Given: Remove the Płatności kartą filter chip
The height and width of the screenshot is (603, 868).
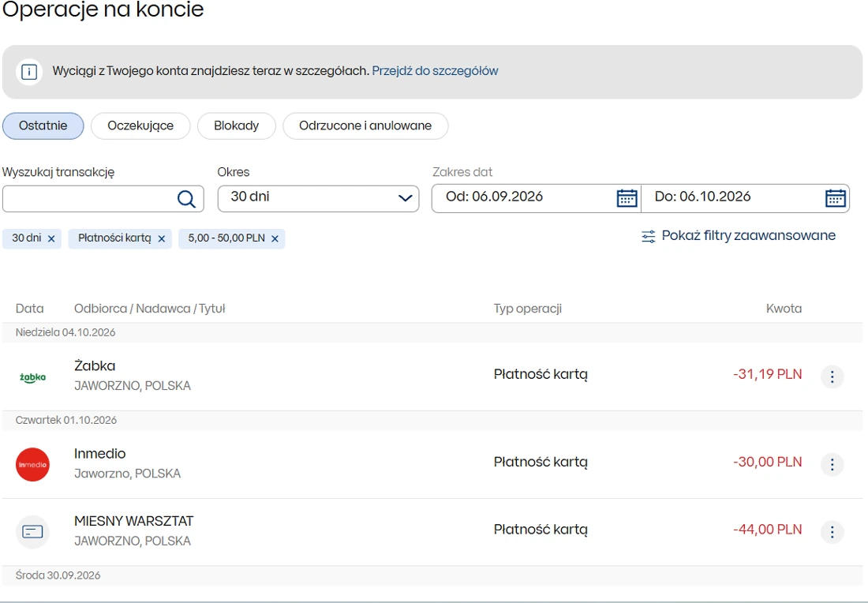Looking at the screenshot, I should [x=162, y=238].
